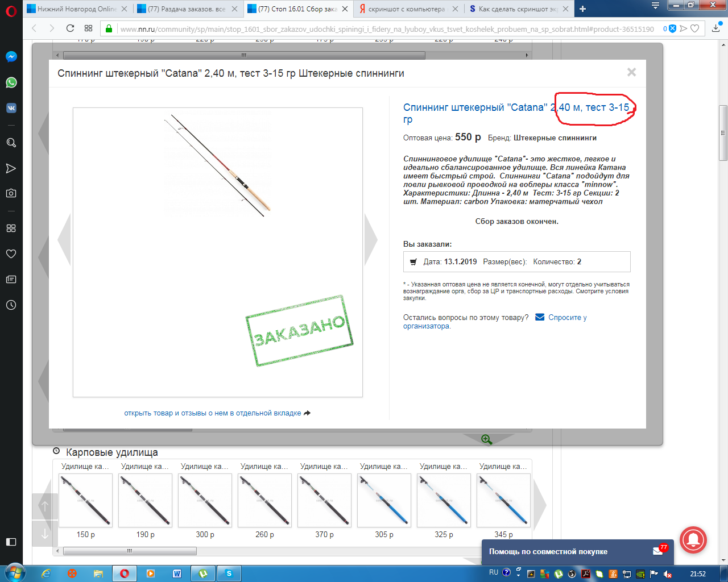Open ad blocker badge in address bar
Viewport: 728px width, 582px height.
tap(672, 28)
